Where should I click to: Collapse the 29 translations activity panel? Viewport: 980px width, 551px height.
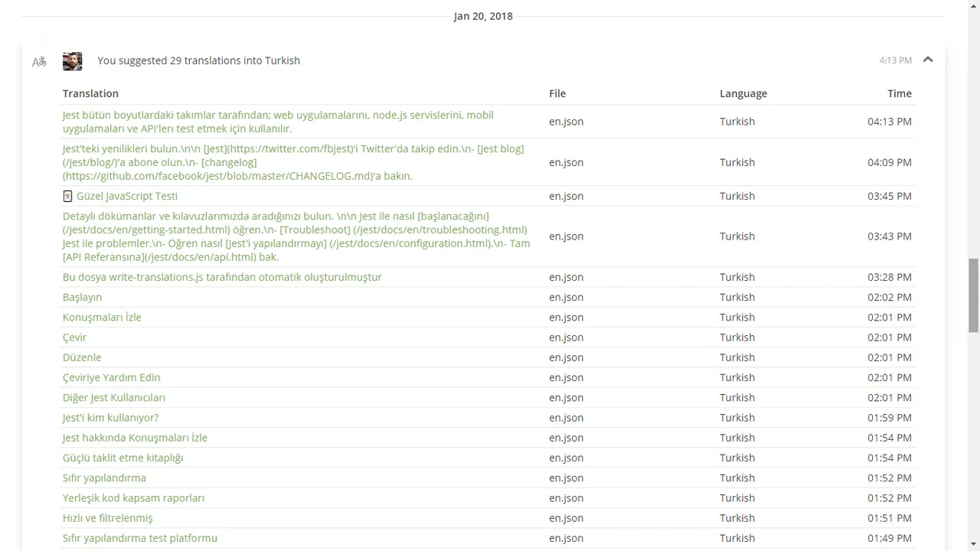[x=928, y=60]
